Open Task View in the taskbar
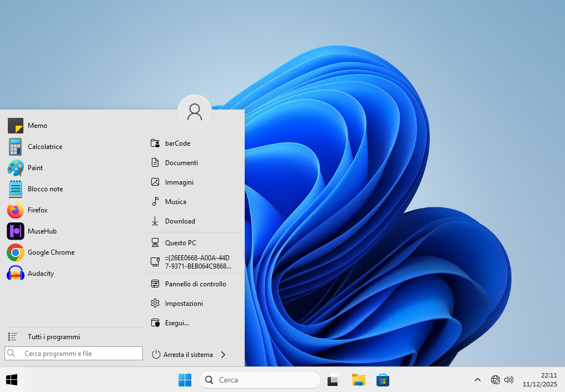This screenshot has height=392, width=565. [334, 380]
